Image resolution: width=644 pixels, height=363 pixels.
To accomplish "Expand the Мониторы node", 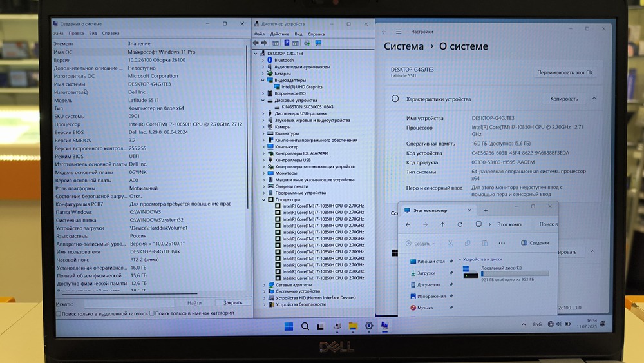I will pyautogui.click(x=263, y=173).
